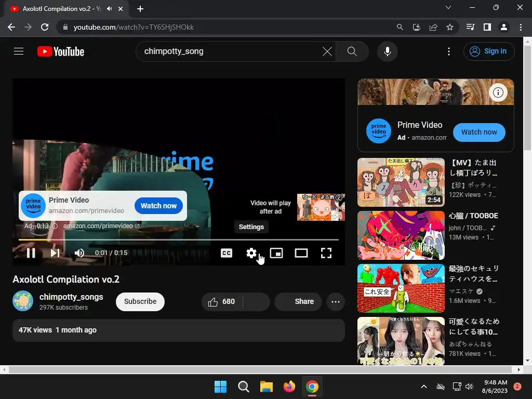Open the YouTube guide hamburger menu
Viewport: 532px width, 399px height.
click(19, 51)
